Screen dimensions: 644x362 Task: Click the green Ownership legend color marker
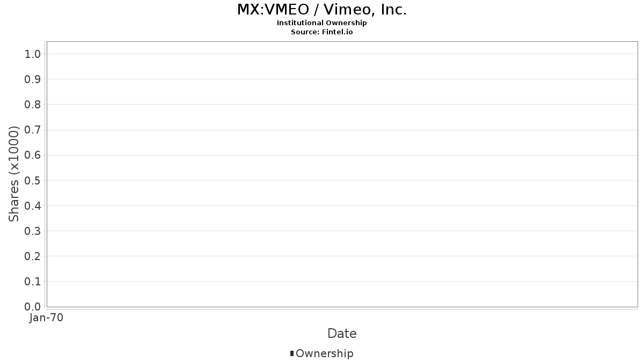[x=292, y=353]
